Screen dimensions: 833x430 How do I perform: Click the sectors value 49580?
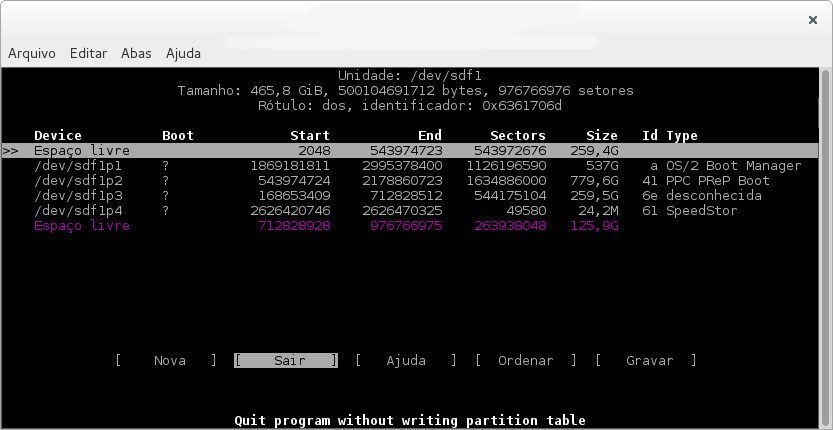(526, 210)
